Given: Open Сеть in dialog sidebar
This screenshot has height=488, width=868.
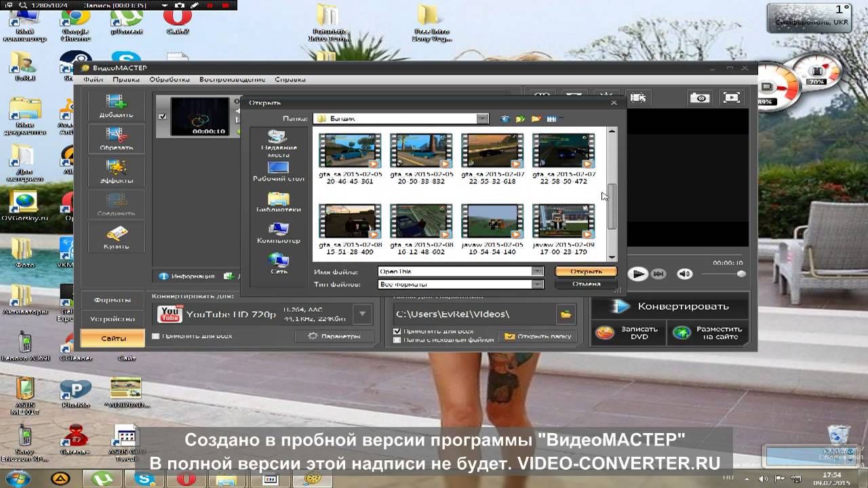Looking at the screenshot, I should [x=278, y=264].
